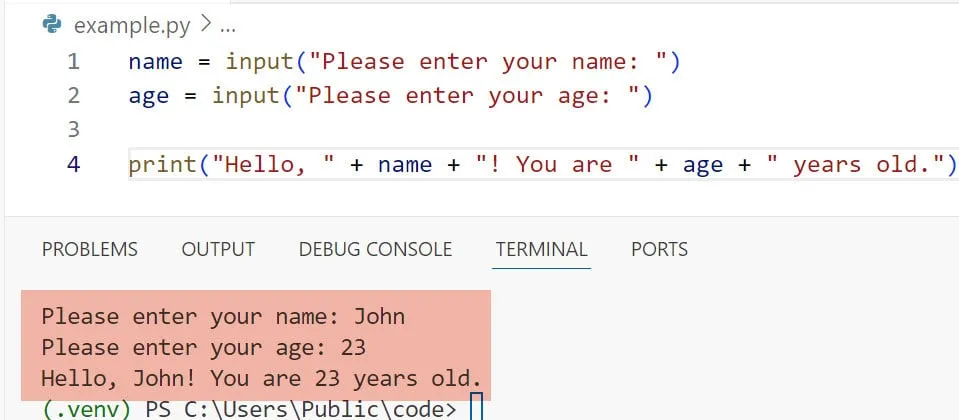Click line number 4 in the gutter
Screen dimensions: 959x420
tap(73, 164)
